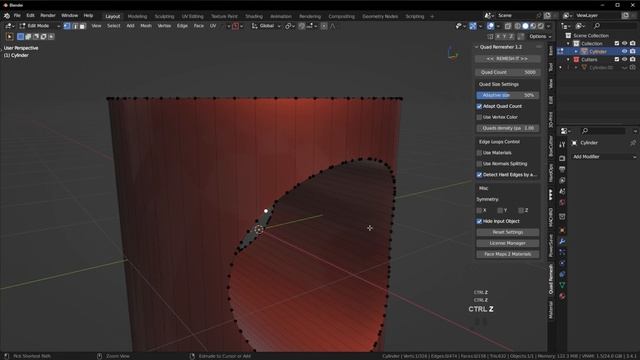The height and width of the screenshot is (360, 640).
Task: Click the Reset Settings button
Action: pyautogui.click(x=507, y=232)
